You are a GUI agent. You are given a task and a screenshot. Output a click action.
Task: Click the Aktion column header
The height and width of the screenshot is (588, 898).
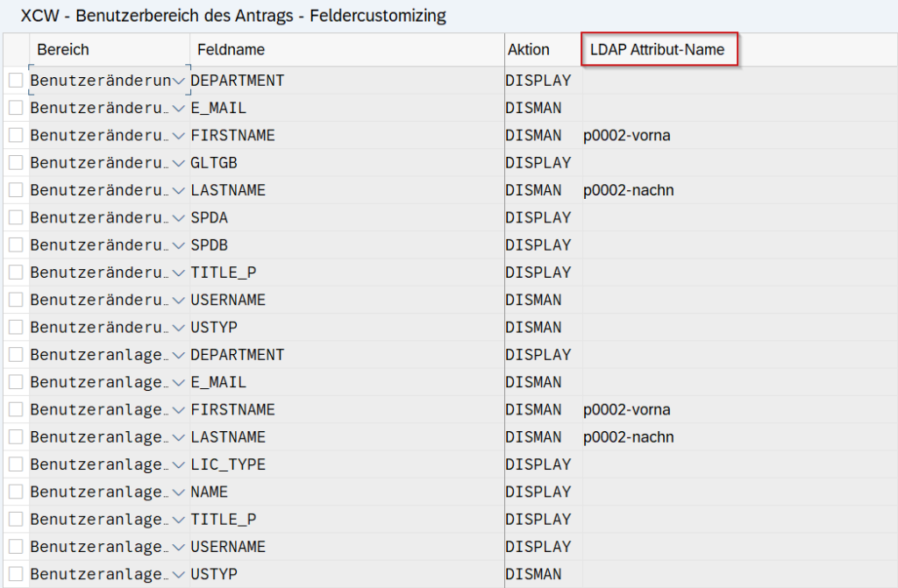tap(544, 50)
